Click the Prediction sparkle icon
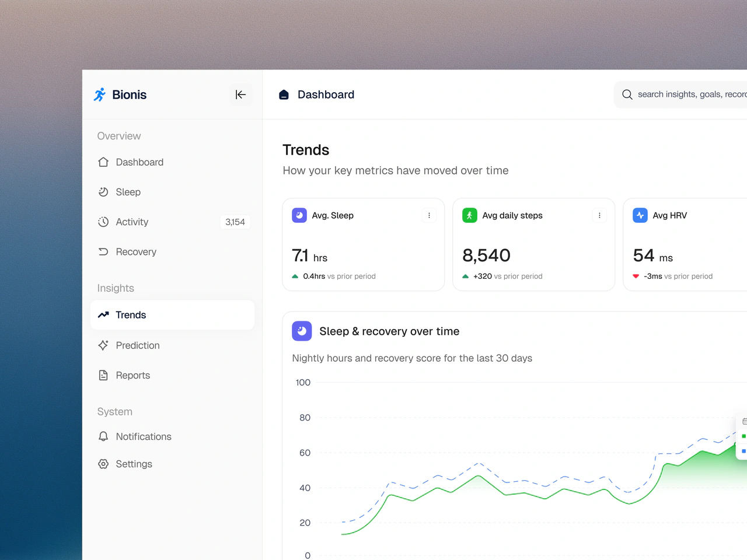Screen dimensions: 747x560 103,345
